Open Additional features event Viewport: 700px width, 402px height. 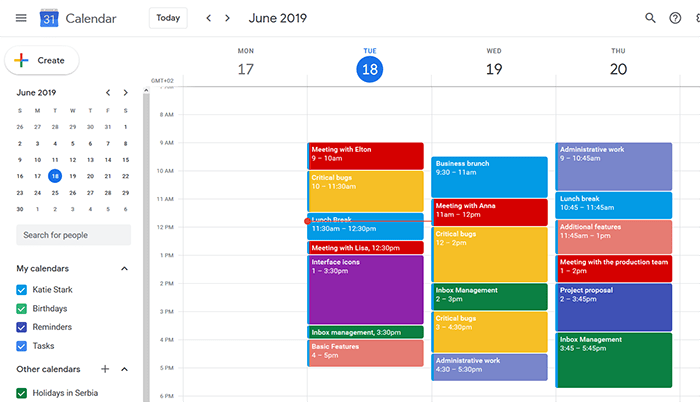(613, 237)
